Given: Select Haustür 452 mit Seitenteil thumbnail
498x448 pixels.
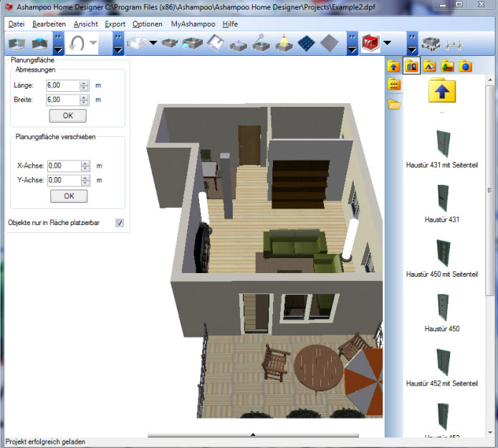Looking at the screenshot, I should 443,362.
